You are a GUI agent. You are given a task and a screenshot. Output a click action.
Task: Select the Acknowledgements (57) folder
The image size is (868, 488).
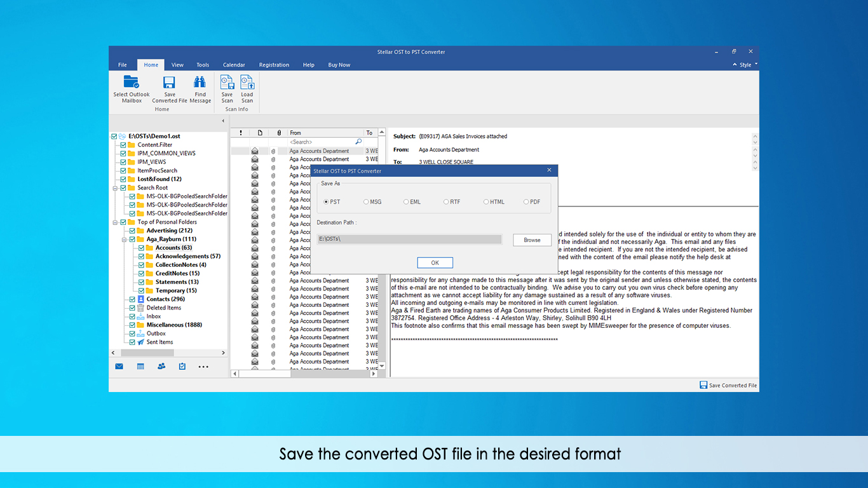coord(188,256)
